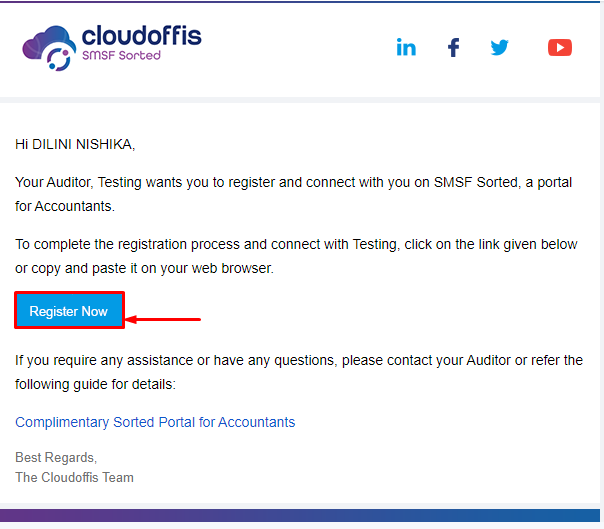Click the Cloudoffis cloud logo graphic
604x529 pixels.
point(49,49)
